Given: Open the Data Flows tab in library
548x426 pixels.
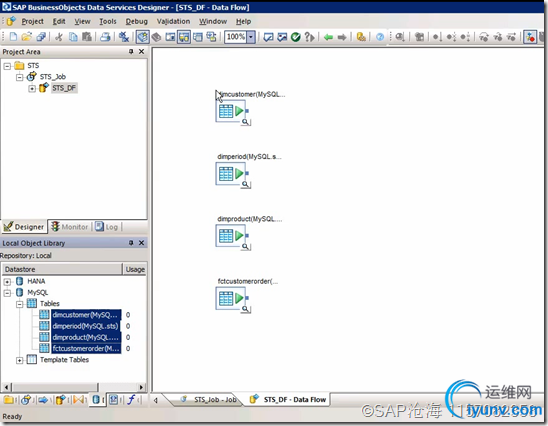Looking at the screenshot, I should (x=61, y=400).
